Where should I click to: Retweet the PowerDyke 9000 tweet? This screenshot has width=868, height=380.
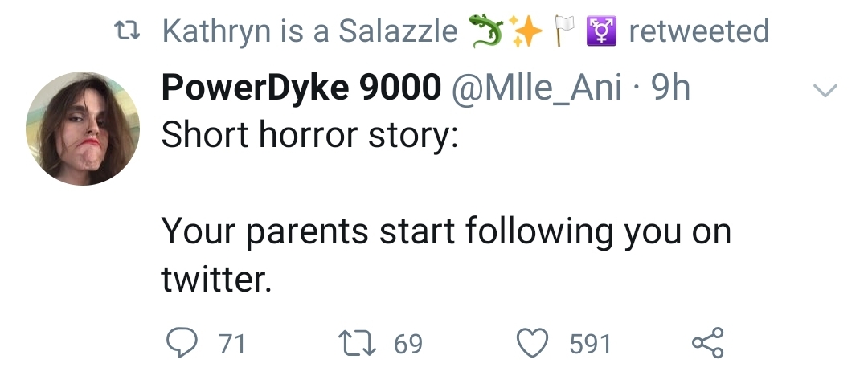pos(357,343)
